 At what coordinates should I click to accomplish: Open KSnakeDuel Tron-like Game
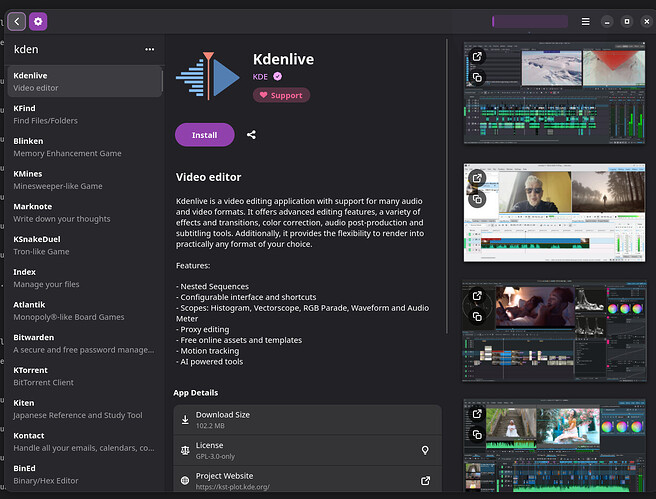point(85,245)
